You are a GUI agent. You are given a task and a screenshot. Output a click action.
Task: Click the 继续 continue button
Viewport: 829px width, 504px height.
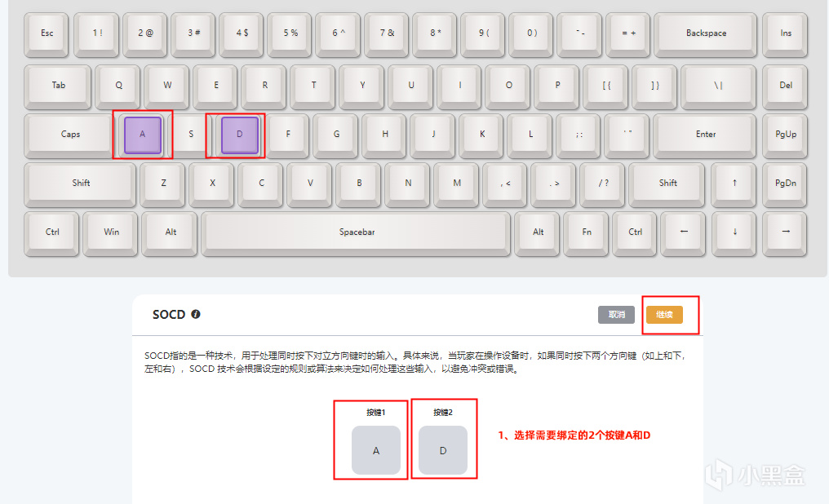pos(664,314)
